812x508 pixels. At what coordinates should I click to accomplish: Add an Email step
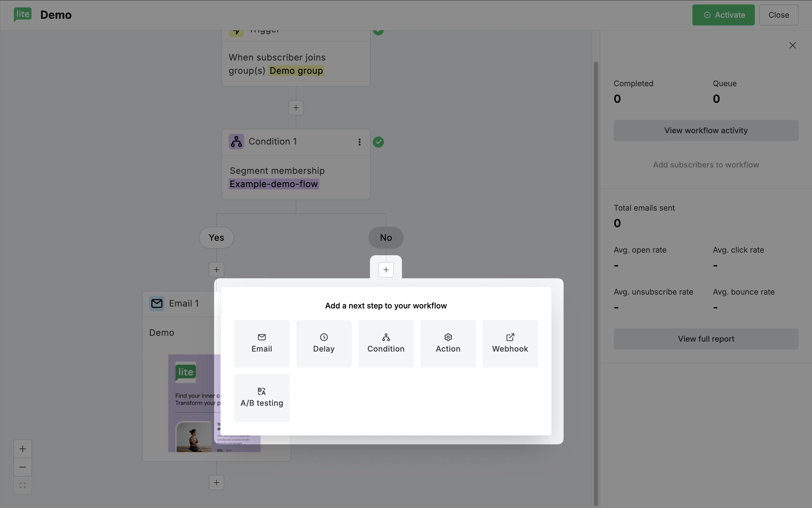click(262, 343)
